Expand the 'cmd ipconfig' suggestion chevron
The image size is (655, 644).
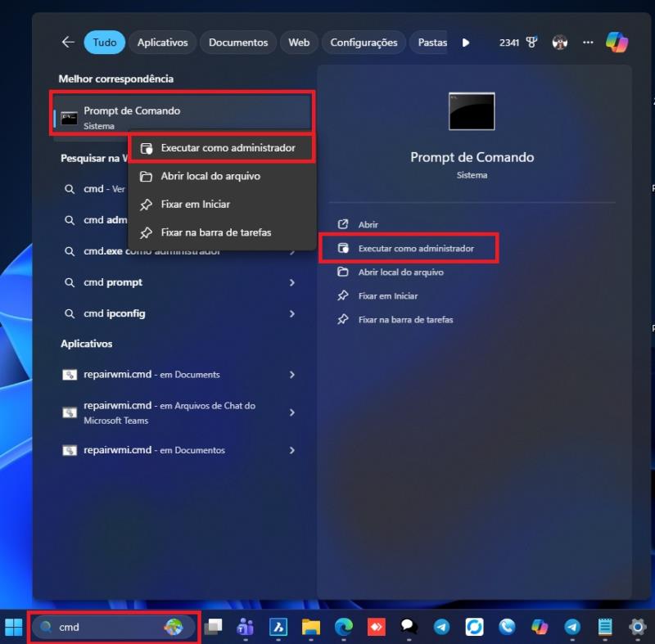click(292, 313)
